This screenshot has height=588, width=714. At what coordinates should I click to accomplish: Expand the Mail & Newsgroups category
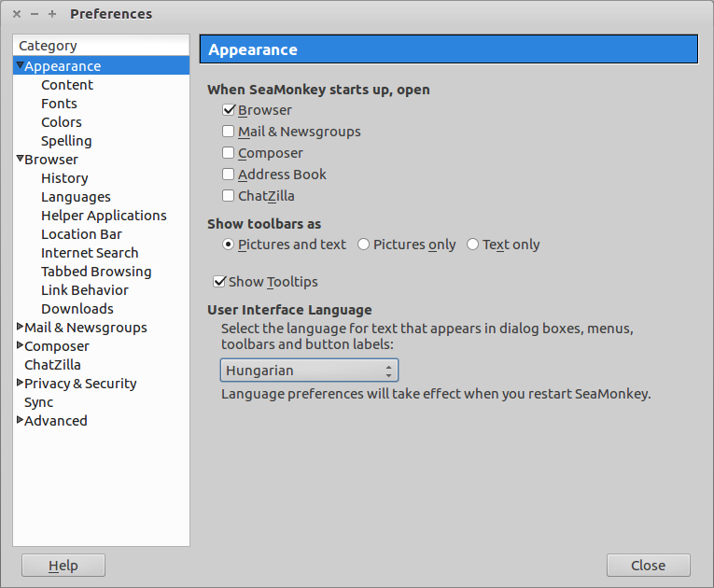(20, 326)
